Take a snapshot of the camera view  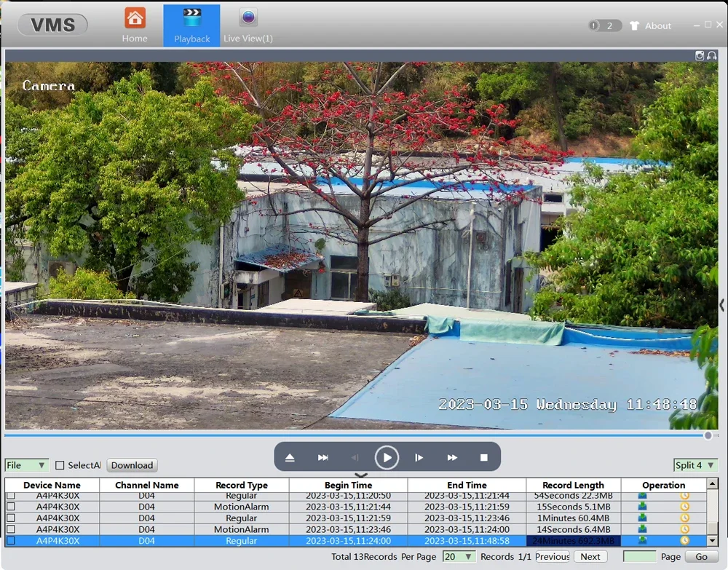pyautogui.click(x=700, y=56)
